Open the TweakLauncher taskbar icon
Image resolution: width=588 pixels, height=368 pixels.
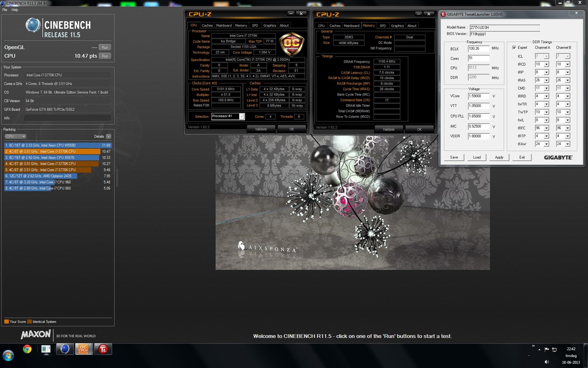(x=103, y=349)
